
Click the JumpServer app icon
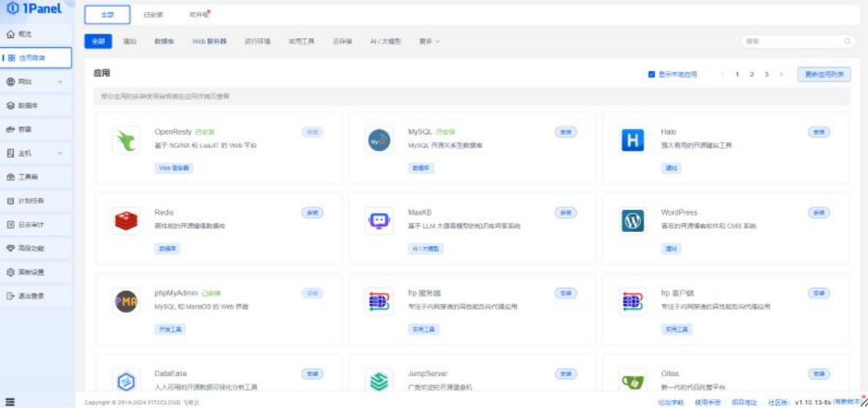tap(379, 381)
